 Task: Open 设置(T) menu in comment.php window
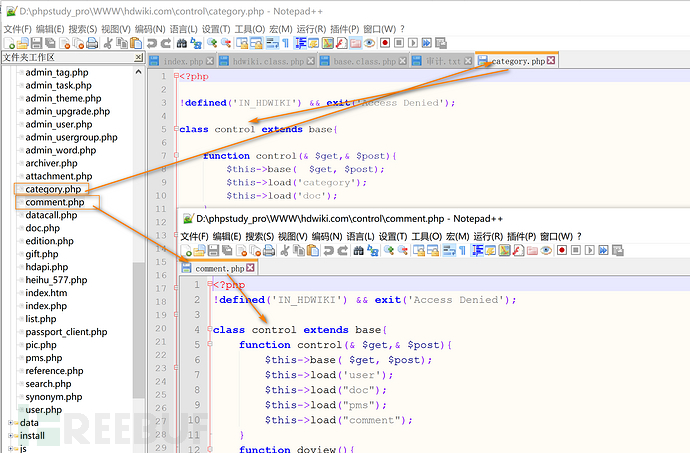(393, 236)
